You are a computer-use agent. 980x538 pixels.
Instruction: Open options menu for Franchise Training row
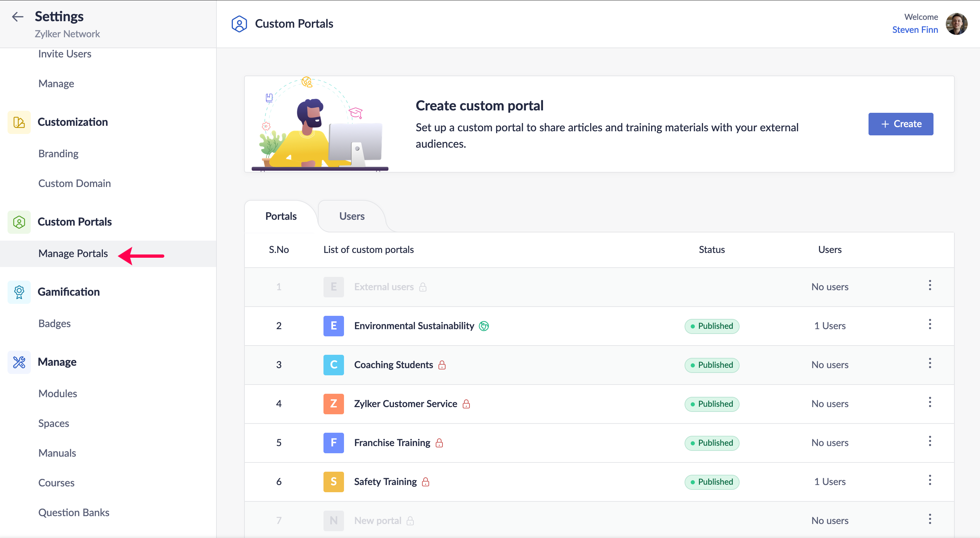pos(930,441)
